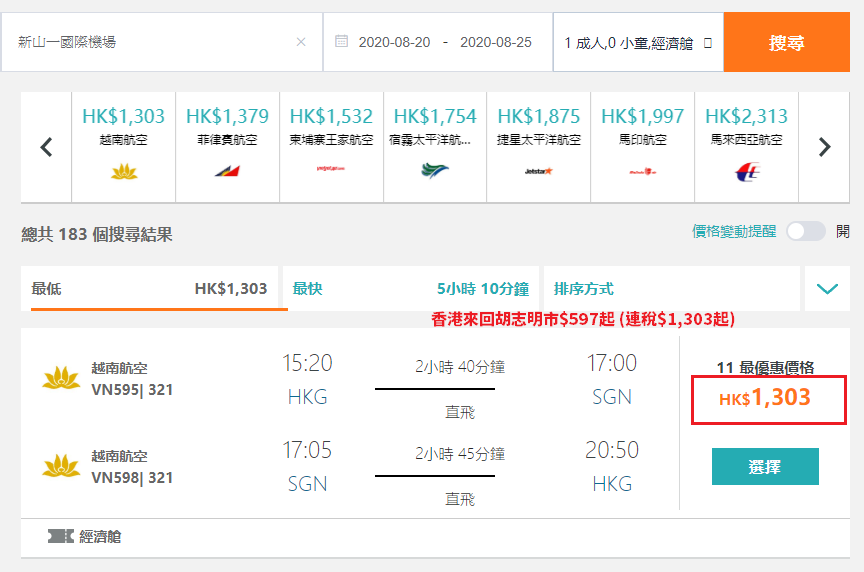Click the orange 搜尋 search button
Image resolution: width=864 pixels, height=572 pixels.
coord(786,42)
